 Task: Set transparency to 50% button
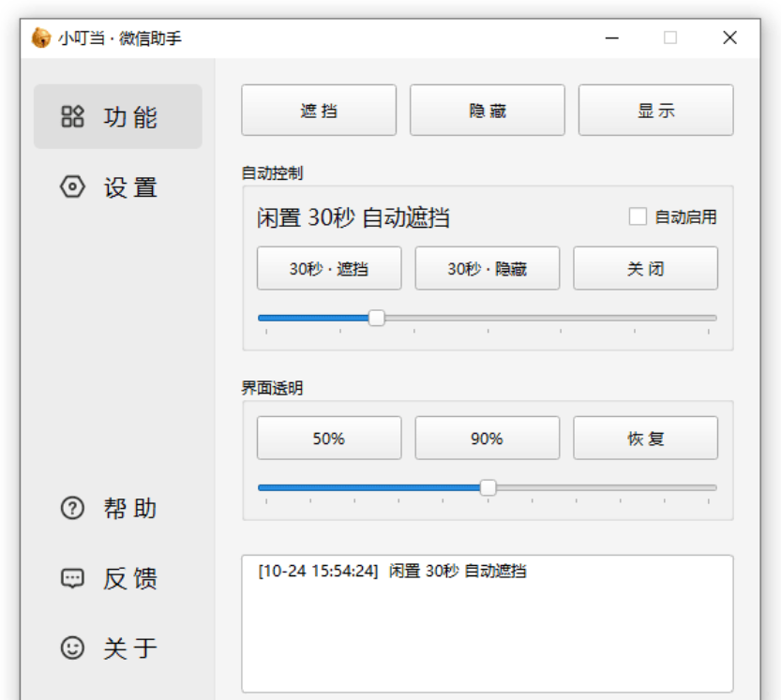329,439
